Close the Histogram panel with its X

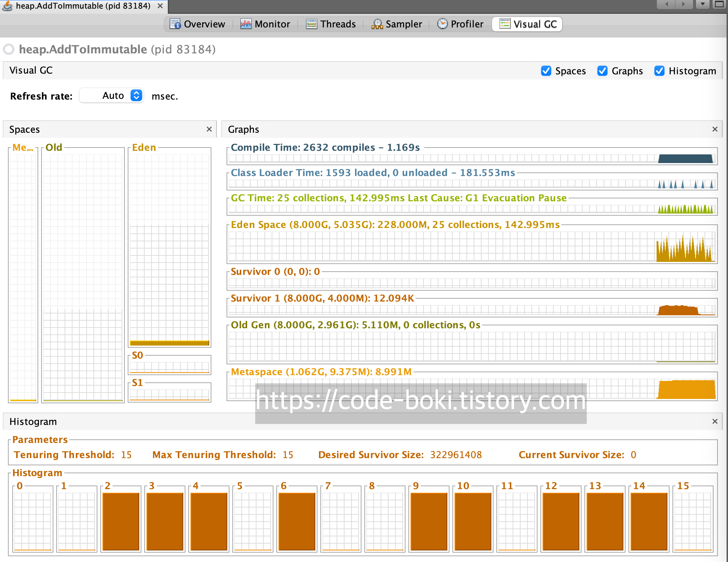pos(715,421)
